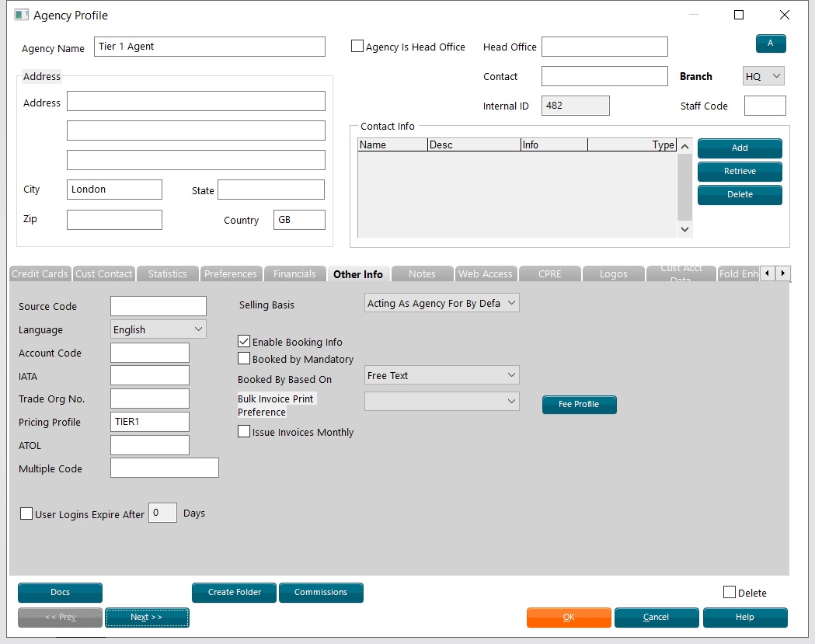Click the Next >> button
The height and width of the screenshot is (644, 815).
pyautogui.click(x=147, y=617)
